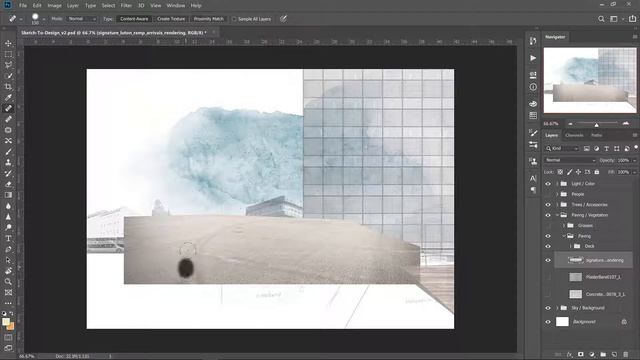This screenshot has height=360, width=640.
Task: Collapse the Paving / Vegetation group
Action: click(x=557, y=215)
